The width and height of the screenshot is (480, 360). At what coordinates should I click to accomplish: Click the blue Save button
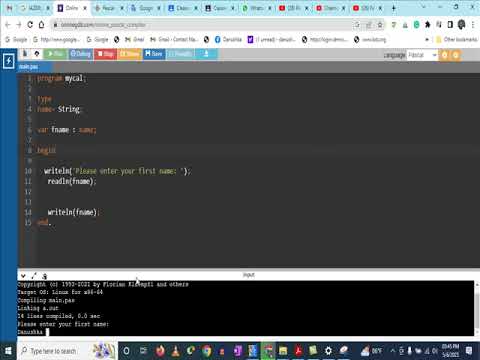[154, 54]
